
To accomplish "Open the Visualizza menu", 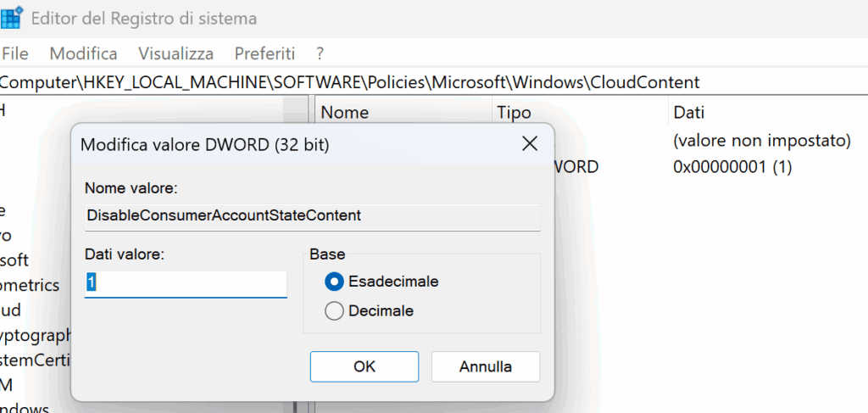I will 175,53.
